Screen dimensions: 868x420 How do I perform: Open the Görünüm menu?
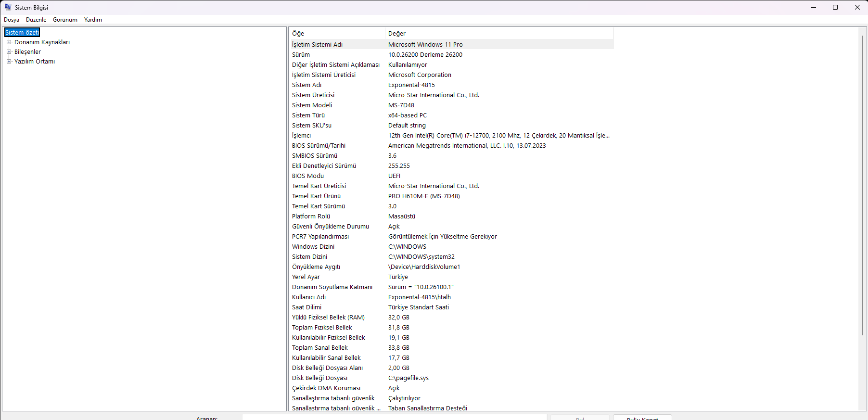[65, 20]
